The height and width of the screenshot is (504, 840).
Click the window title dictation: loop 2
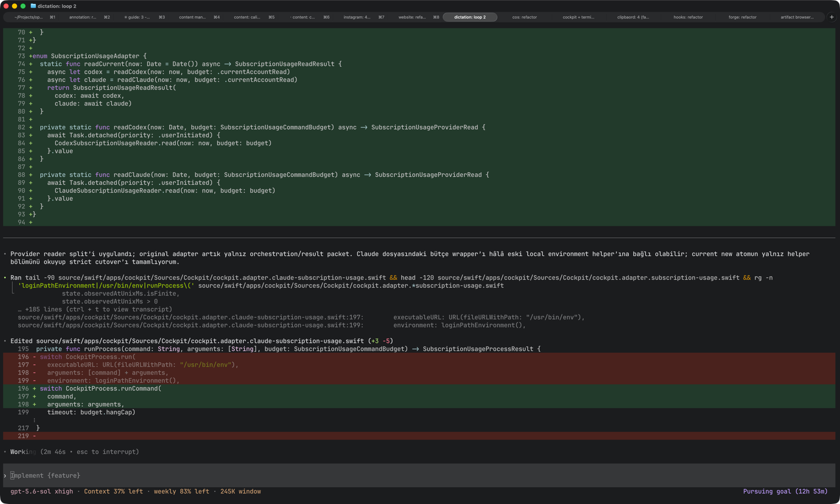click(57, 6)
